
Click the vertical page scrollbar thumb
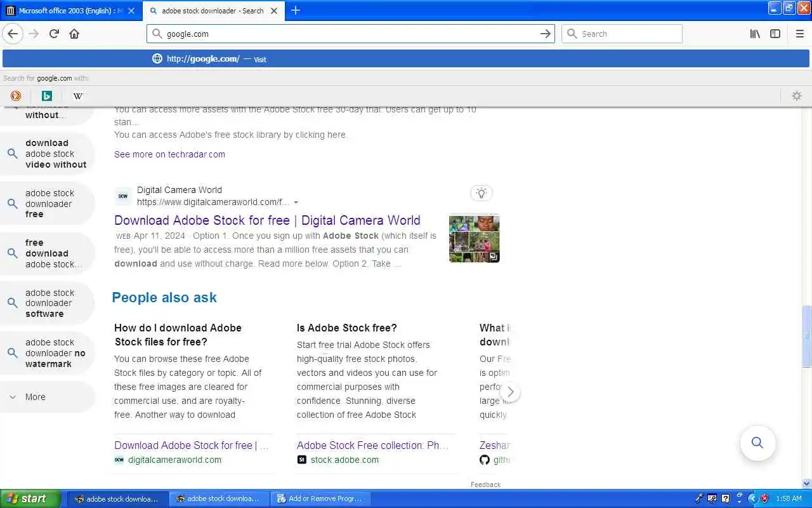pyautogui.click(x=806, y=337)
